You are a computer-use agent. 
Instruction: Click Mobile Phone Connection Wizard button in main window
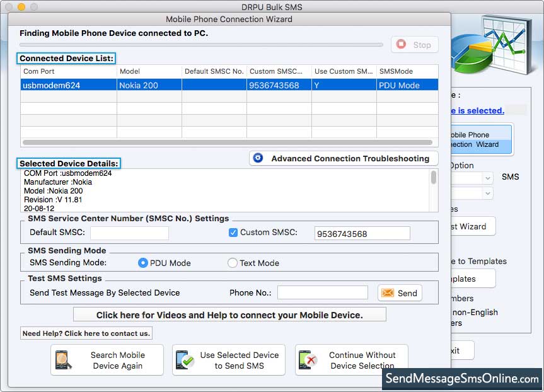[x=482, y=139]
